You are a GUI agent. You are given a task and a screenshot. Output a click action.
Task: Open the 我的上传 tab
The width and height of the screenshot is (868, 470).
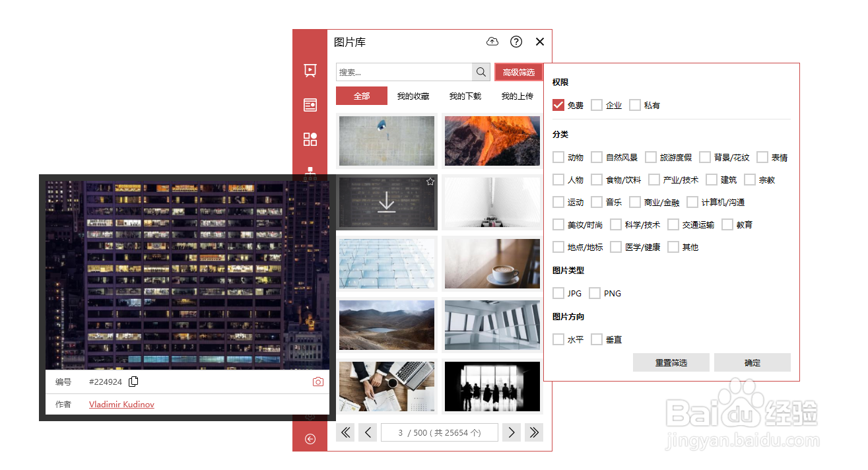[517, 96]
